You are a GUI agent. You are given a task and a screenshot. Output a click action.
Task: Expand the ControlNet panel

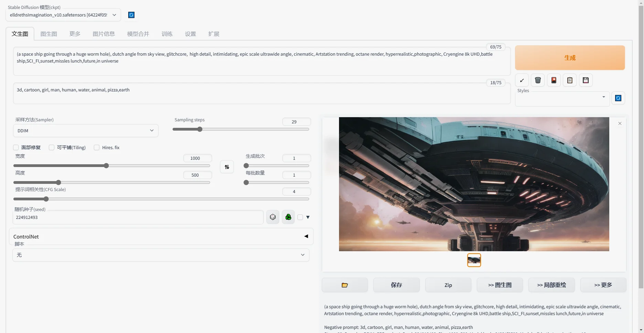161,236
